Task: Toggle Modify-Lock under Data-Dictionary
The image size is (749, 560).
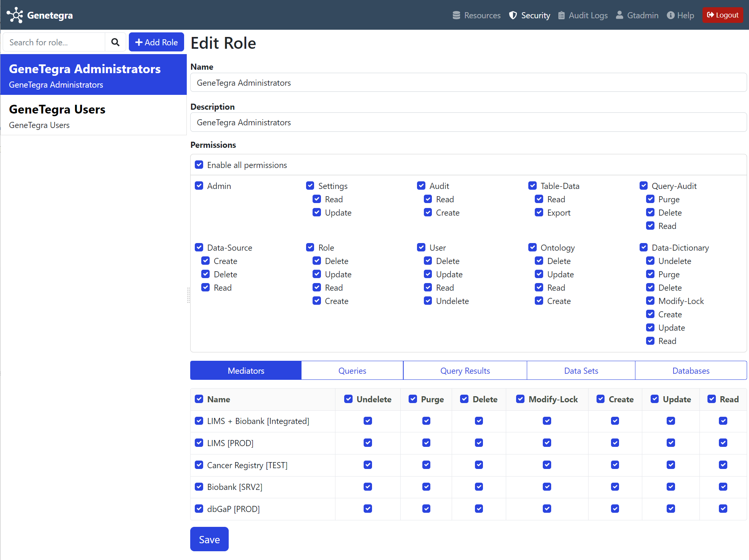Action: [650, 301]
